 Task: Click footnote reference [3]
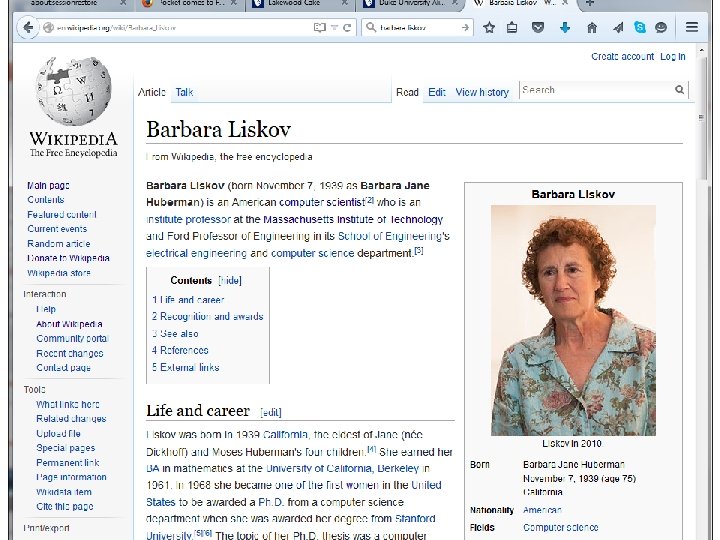tap(419, 251)
